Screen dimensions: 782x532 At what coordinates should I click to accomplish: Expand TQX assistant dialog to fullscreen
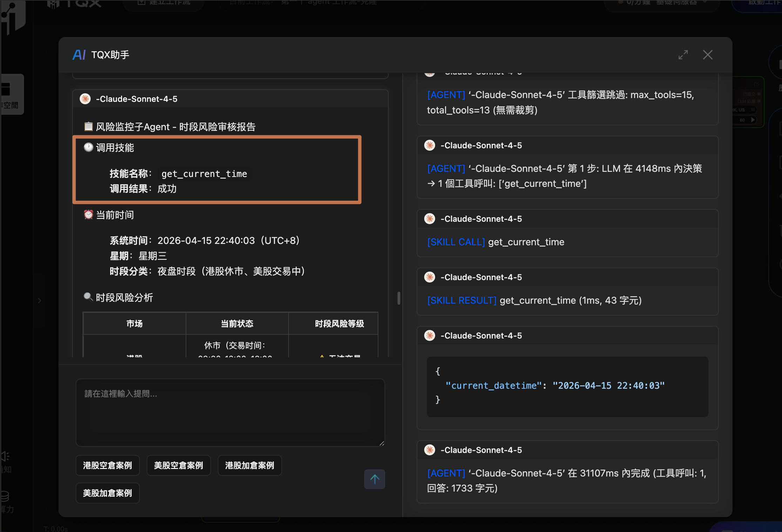coord(683,55)
